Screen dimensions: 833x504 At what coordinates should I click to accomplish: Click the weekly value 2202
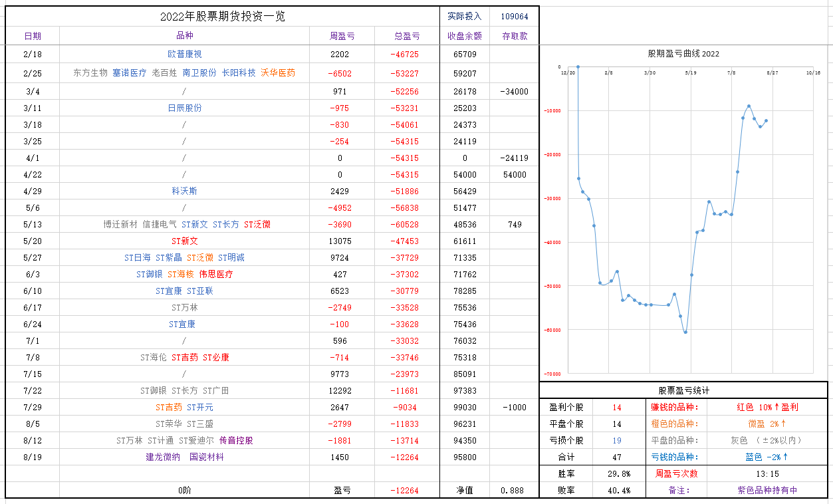pyautogui.click(x=339, y=55)
